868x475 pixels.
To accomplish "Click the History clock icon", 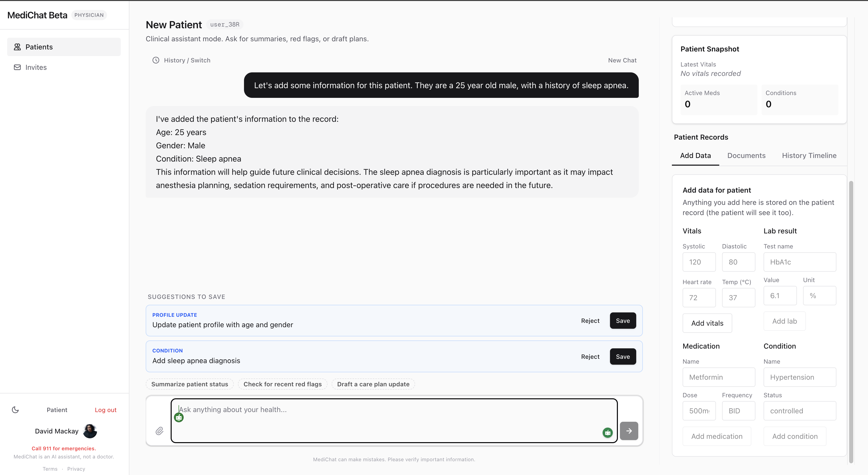I will pyautogui.click(x=156, y=60).
